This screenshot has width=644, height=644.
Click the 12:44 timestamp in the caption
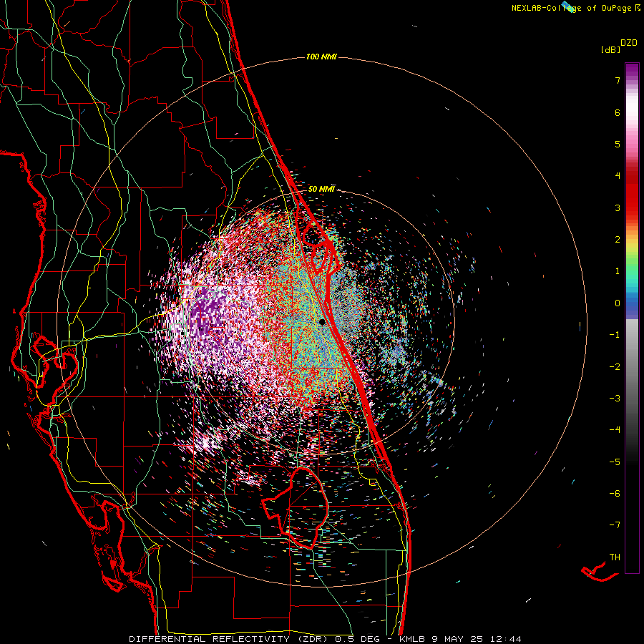tap(506, 639)
